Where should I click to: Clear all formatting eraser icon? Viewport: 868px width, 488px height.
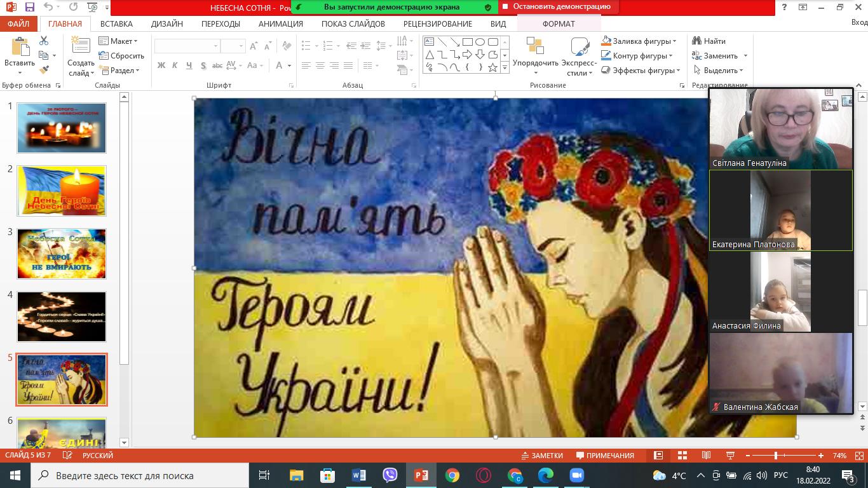(x=287, y=46)
